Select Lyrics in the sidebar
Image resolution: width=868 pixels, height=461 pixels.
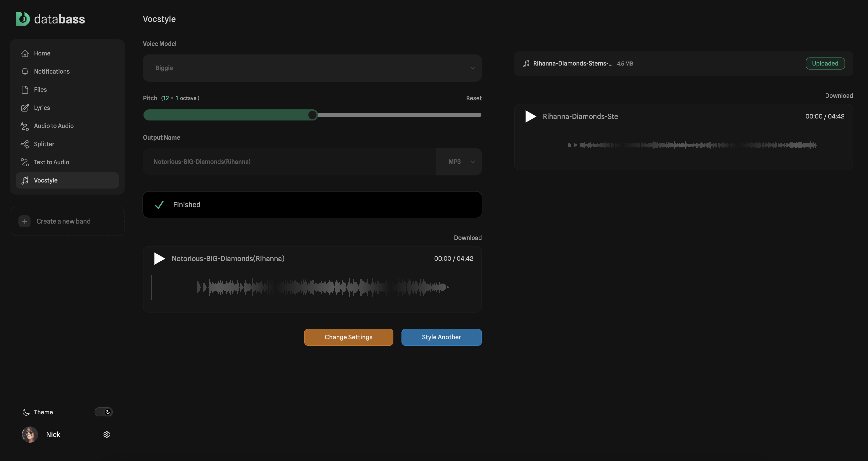[x=67, y=108]
